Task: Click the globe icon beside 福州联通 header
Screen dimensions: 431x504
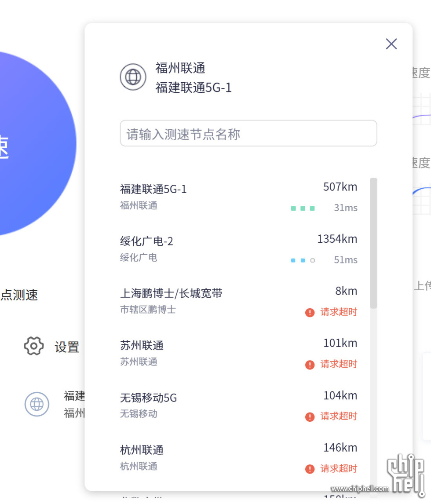Action: pos(133,77)
